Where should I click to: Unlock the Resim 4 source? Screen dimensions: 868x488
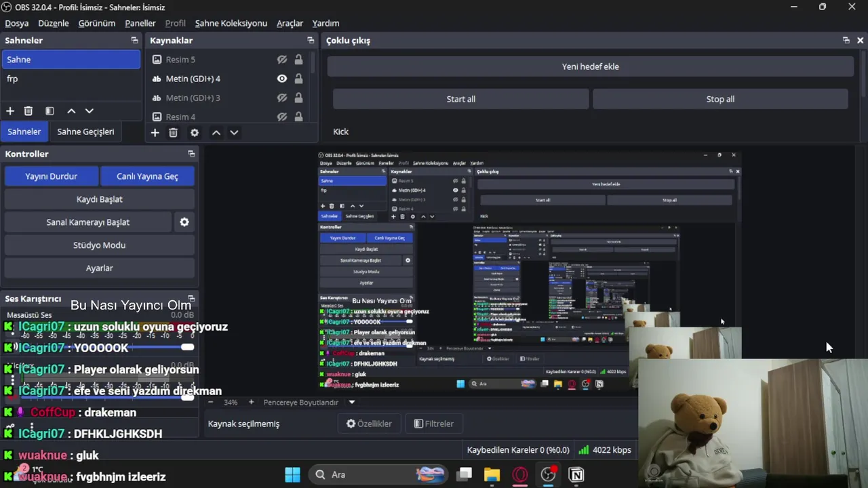pos(298,117)
